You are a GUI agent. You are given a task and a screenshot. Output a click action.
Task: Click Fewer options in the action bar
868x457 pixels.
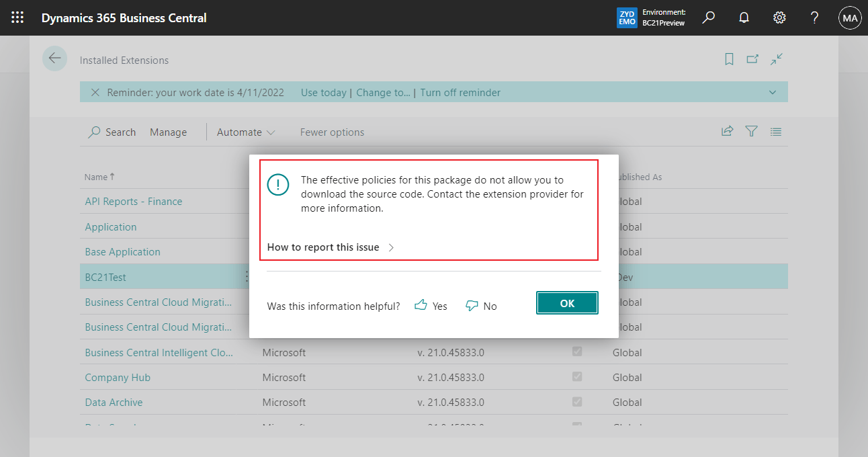coord(332,132)
